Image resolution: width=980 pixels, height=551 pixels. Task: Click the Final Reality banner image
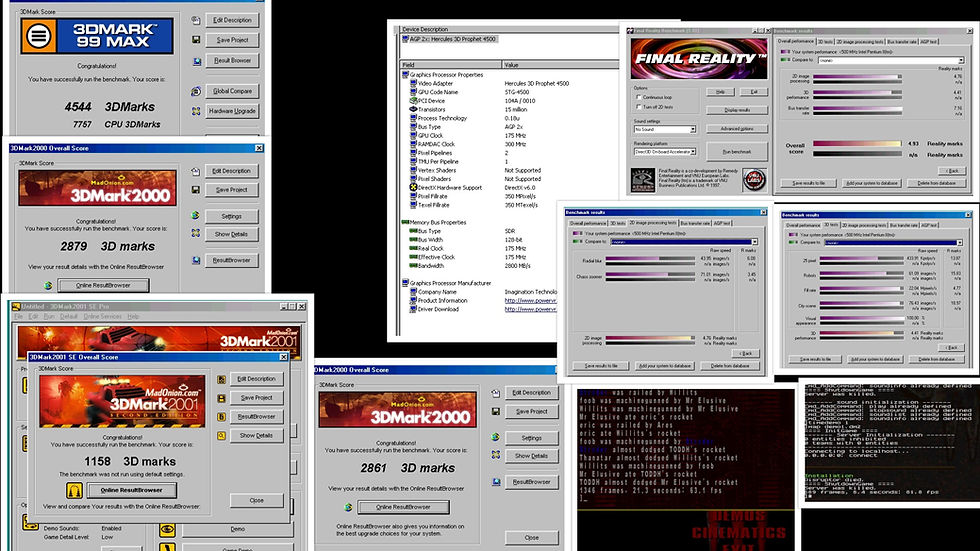[x=699, y=59]
